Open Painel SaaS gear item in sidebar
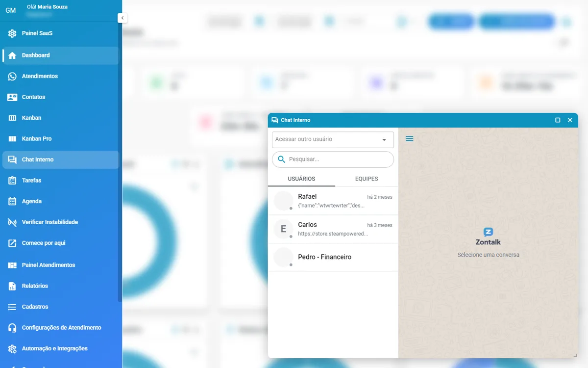 (x=60, y=33)
